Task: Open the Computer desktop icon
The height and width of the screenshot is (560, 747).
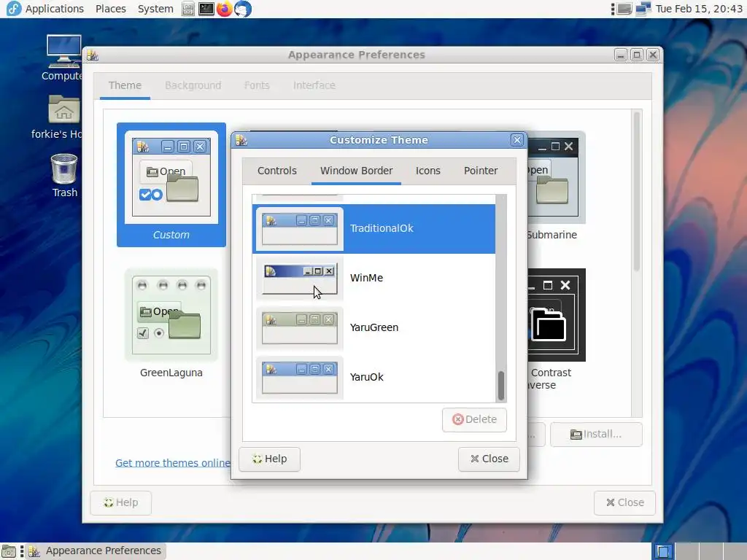Action: [63, 58]
